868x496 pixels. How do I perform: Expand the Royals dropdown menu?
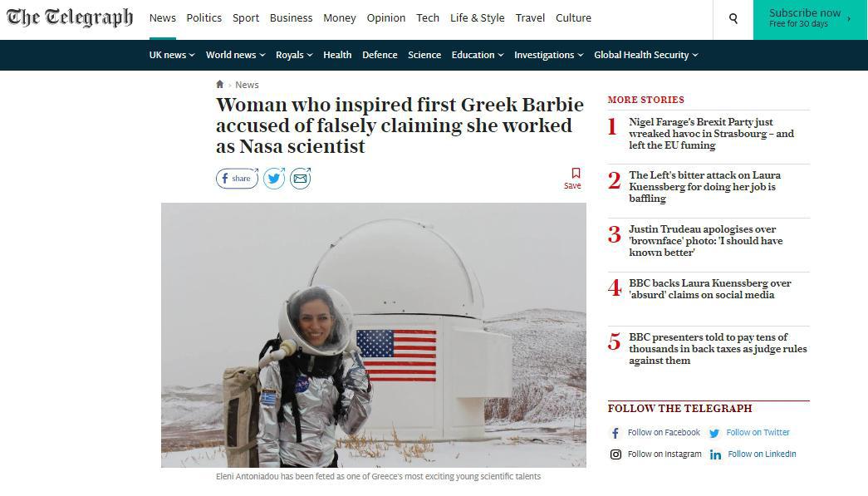click(x=294, y=55)
